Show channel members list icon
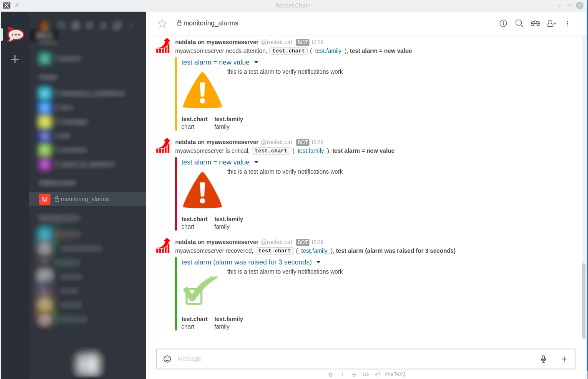 (535, 23)
